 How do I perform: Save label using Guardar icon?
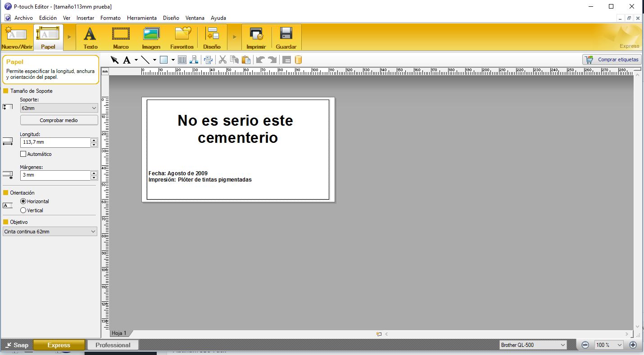pos(286,38)
